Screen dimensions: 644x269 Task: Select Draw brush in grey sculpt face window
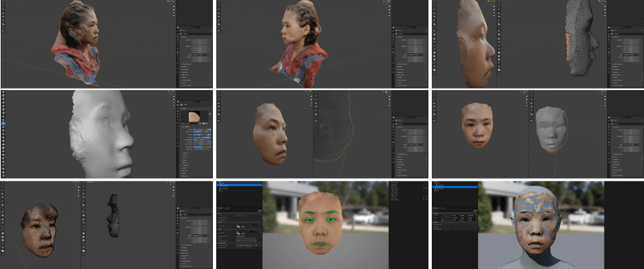3,91
